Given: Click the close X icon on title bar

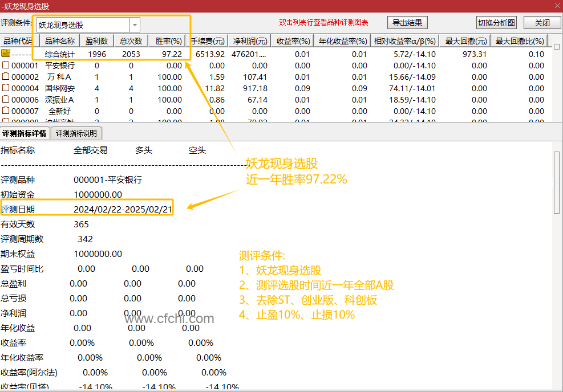Looking at the screenshot, I should click(557, 5).
